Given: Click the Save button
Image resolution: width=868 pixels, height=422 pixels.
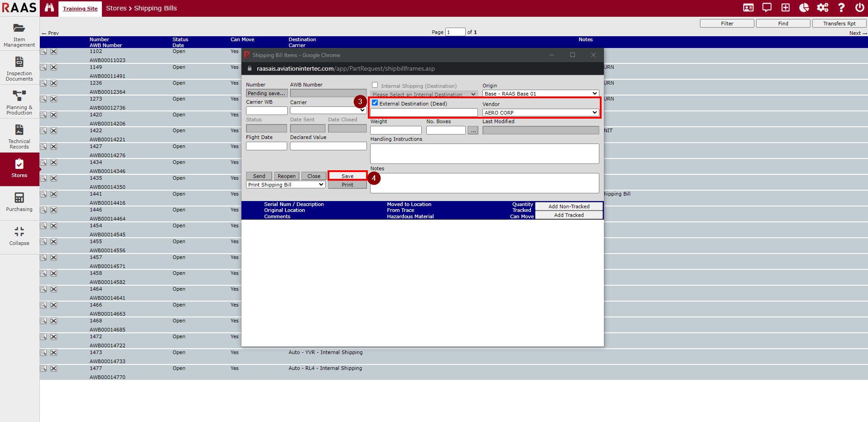Looking at the screenshot, I should [x=347, y=176].
